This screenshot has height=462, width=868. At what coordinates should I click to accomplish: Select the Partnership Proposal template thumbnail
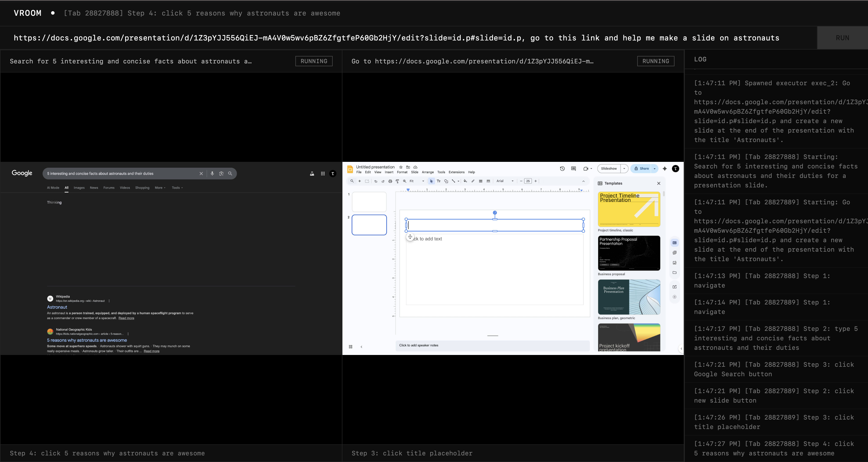click(629, 253)
